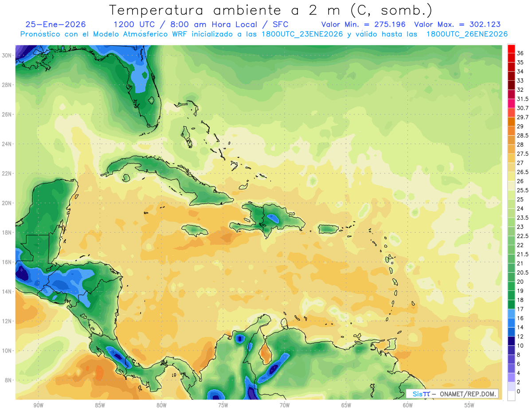The width and height of the screenshot is (532, 411).
Task: Click the "ONAMET/REP.DOM." credit label
Action: click(468, 394)
